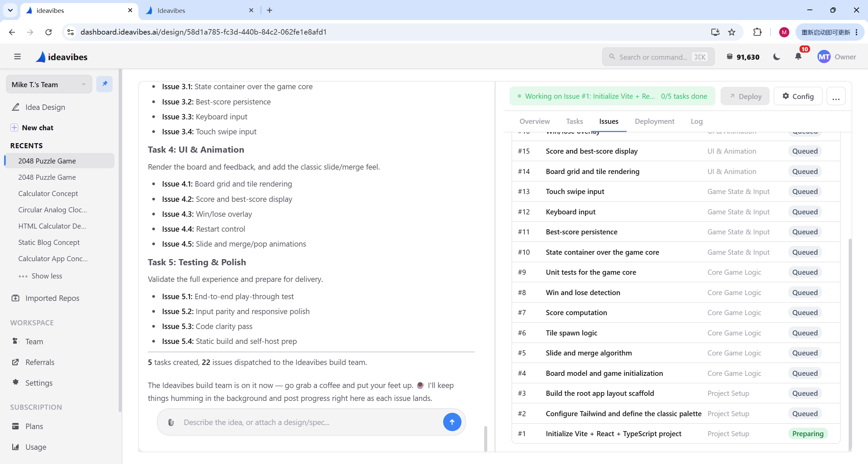
Task: Open Circular Analog Clock chat
Action: pyautogui.click(x=53, y=210)
